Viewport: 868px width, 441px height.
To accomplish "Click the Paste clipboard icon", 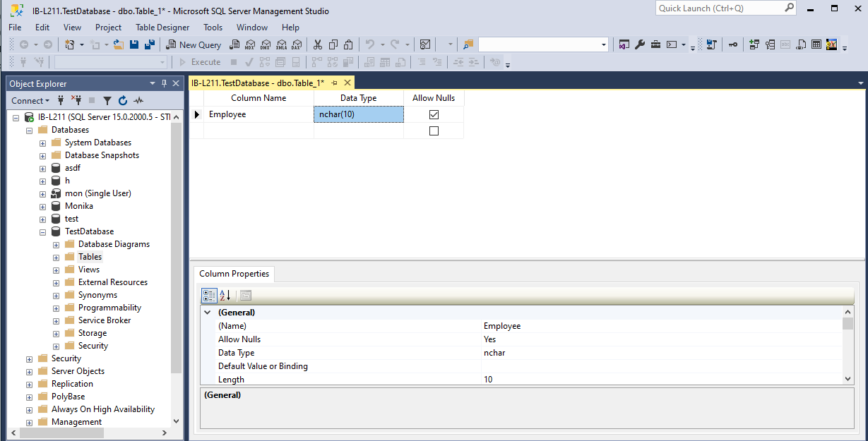I will tap(349, 44).
